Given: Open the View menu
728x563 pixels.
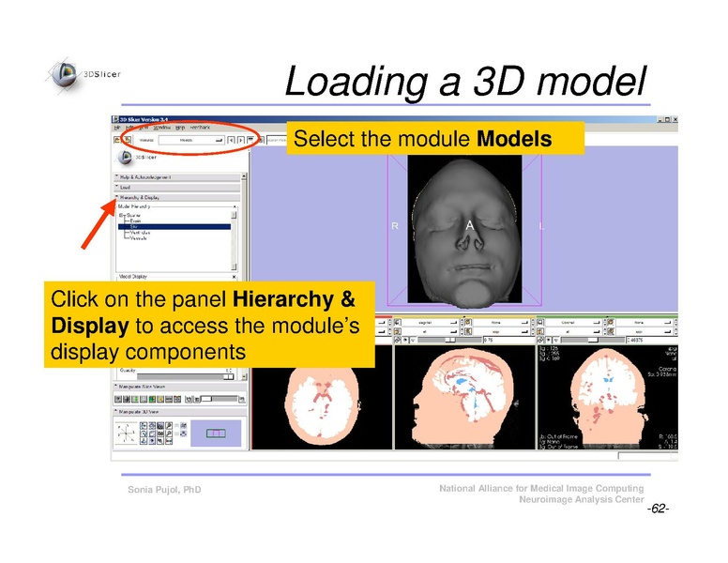Looking at the screenshot, I should pos(144,128).
